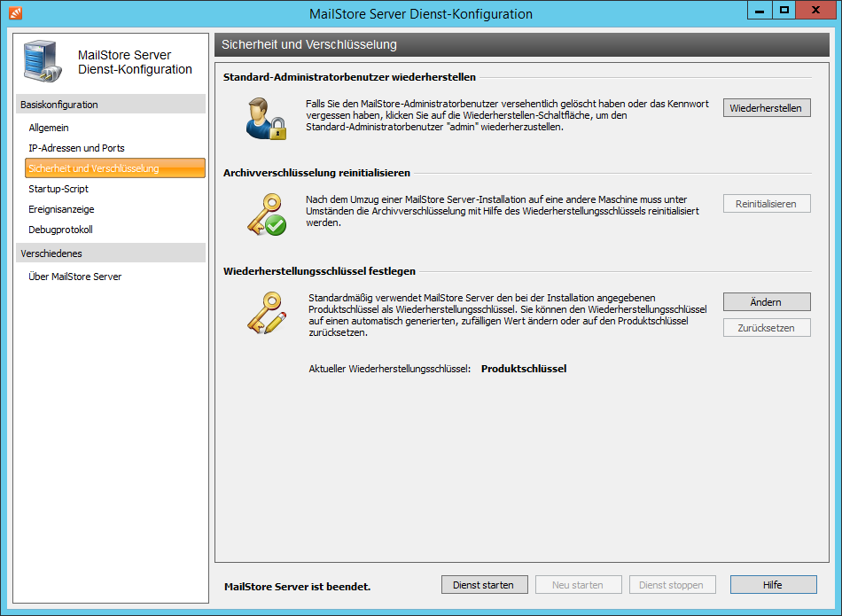Click the MailStore app icon in title bar
Image resolution: width=842 pixels, height=616 pixels.
click(x=16, y=13)
